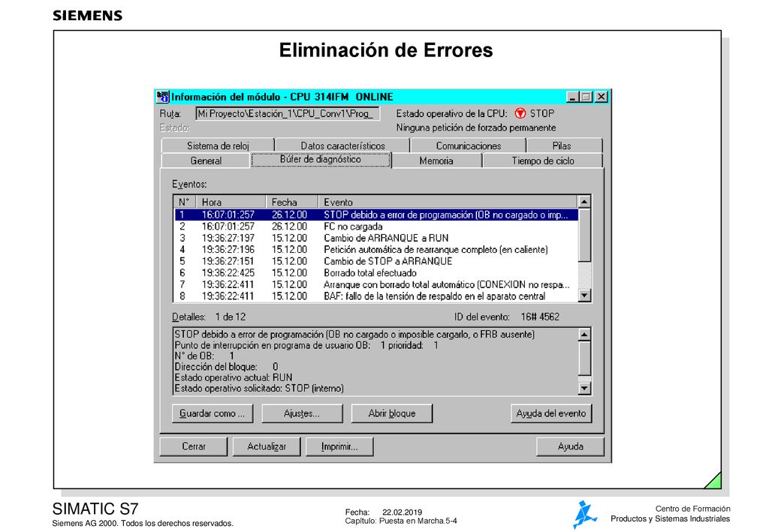
Task: Click the Abrir bloque button
Action: click(392, 413)
